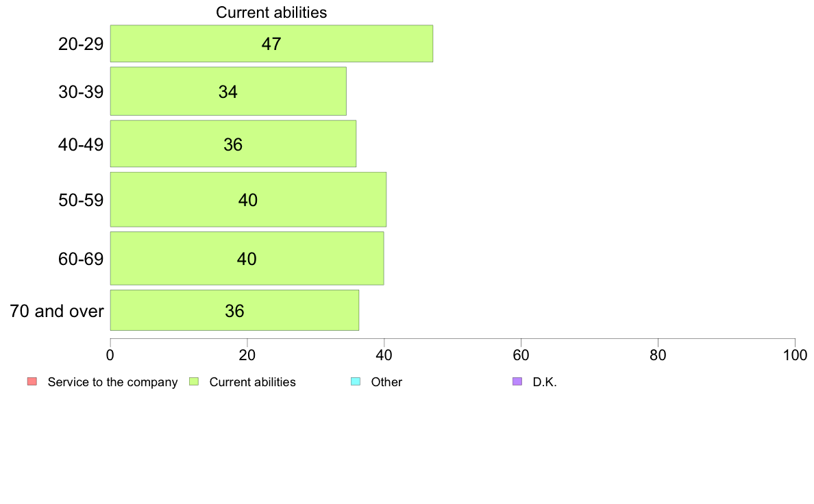Click the green Current abilities legend swatch
This screenshot has height=504, width=814.
click(194, 381)
